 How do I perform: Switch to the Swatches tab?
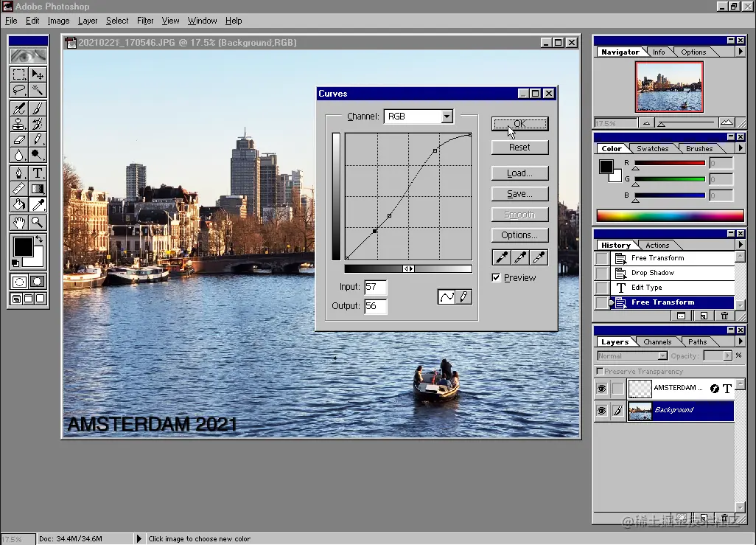click(652, 149)
